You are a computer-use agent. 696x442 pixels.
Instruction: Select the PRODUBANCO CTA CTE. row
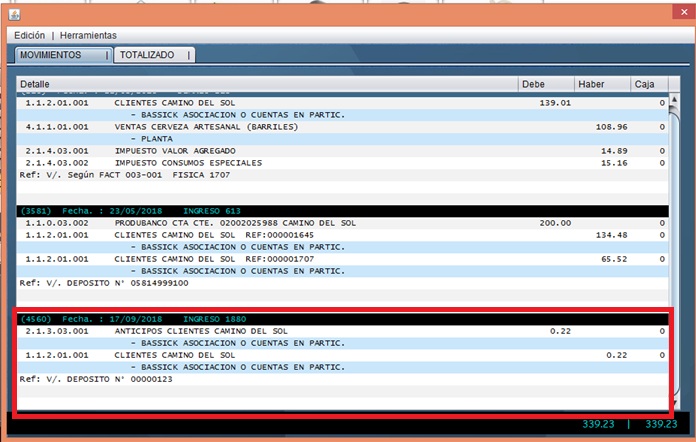(x=200, y=223)
